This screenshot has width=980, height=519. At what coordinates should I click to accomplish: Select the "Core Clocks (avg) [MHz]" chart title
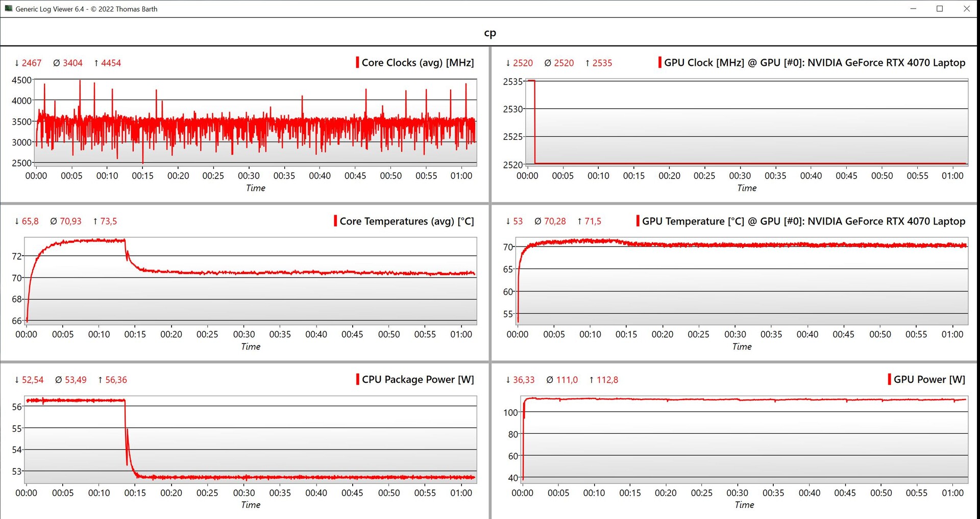pos(418,63)
